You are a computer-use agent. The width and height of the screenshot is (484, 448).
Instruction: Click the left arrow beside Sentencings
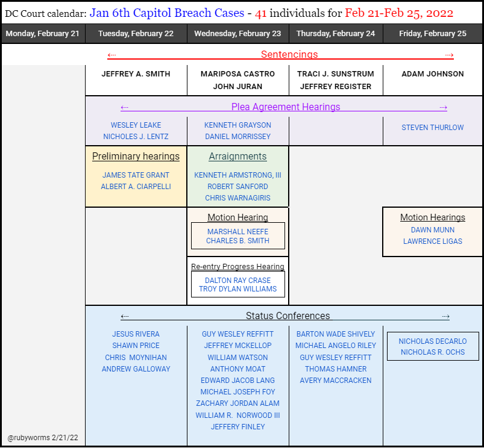(111, 54)
